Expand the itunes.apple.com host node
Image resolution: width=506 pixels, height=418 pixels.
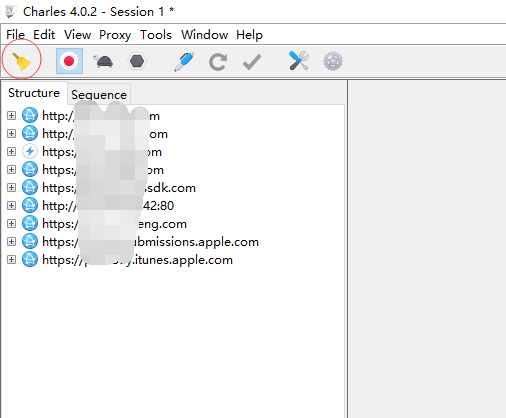11,259
